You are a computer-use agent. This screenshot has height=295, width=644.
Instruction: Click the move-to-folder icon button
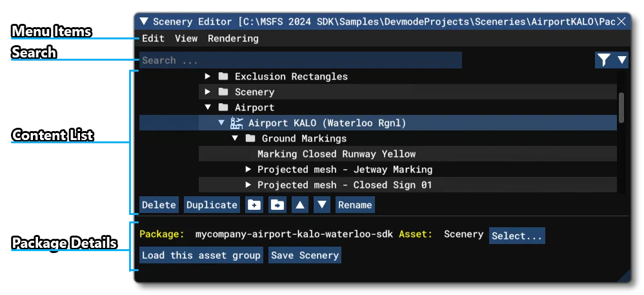coord(277,205)
